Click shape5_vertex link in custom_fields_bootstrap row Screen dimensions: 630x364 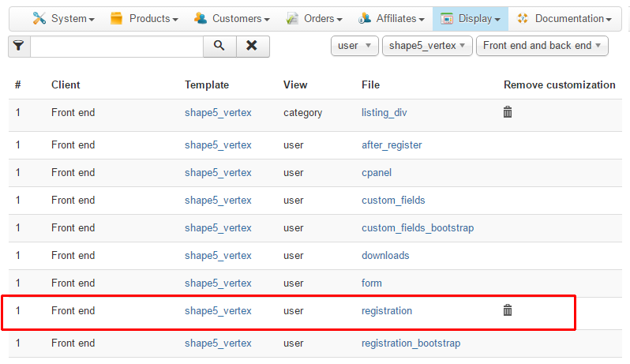coord(218,228)
